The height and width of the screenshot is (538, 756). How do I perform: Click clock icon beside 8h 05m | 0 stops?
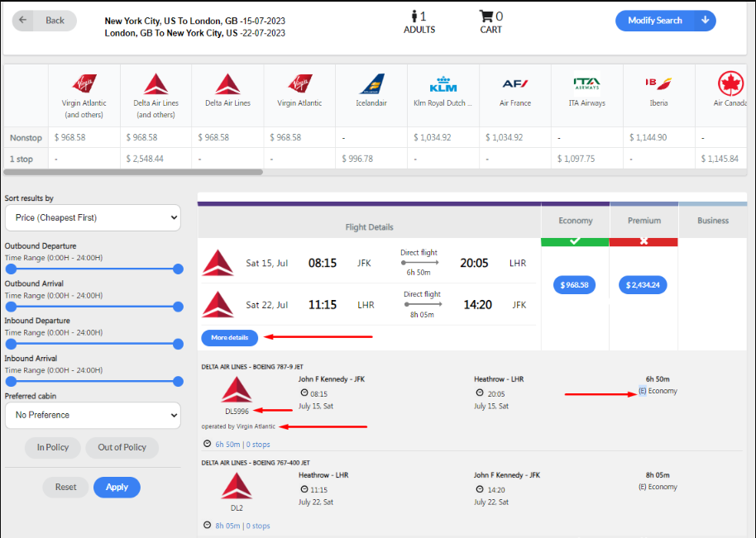click(208, 525)
